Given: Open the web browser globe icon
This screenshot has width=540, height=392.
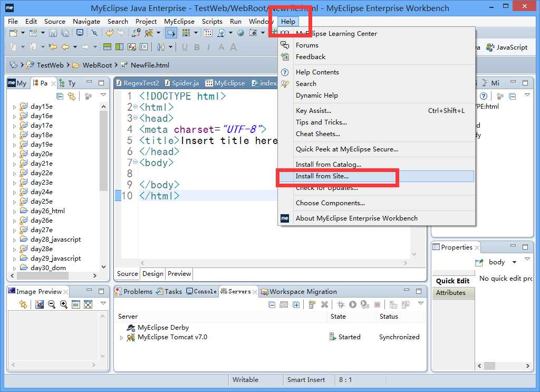Looking at the screenshot, I should click(x=240, y=33).
